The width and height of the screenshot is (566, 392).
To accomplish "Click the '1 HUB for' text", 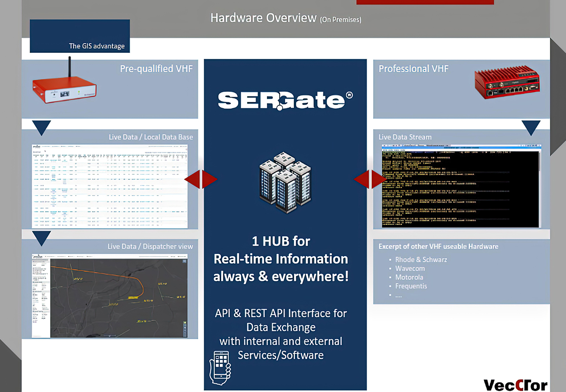I will [x=281, y=241].
